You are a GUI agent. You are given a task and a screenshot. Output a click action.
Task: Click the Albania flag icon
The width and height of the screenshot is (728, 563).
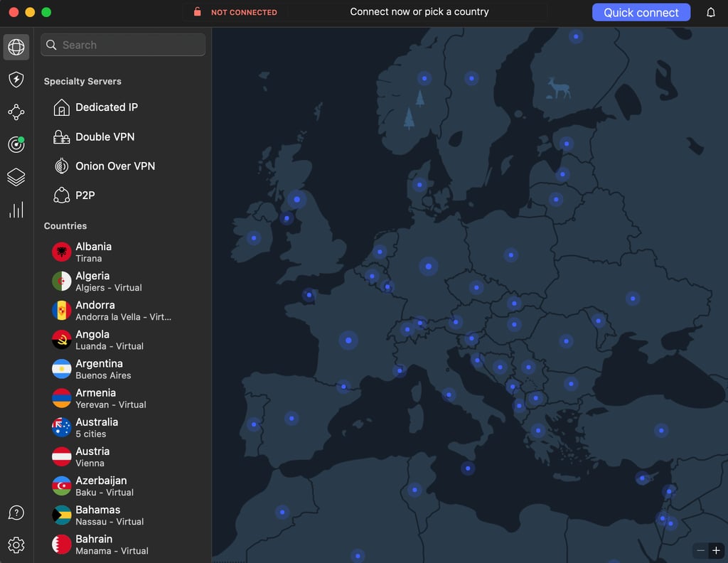[x=61, y=252]
